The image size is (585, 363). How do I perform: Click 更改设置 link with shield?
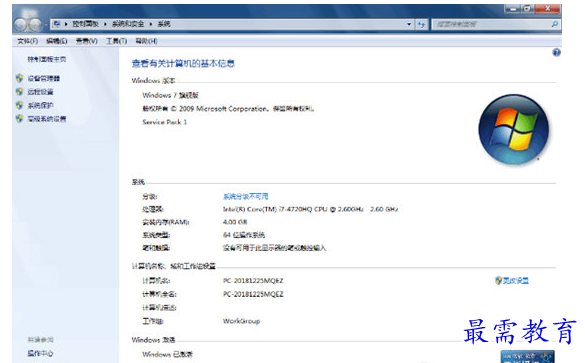click(512, 281)
